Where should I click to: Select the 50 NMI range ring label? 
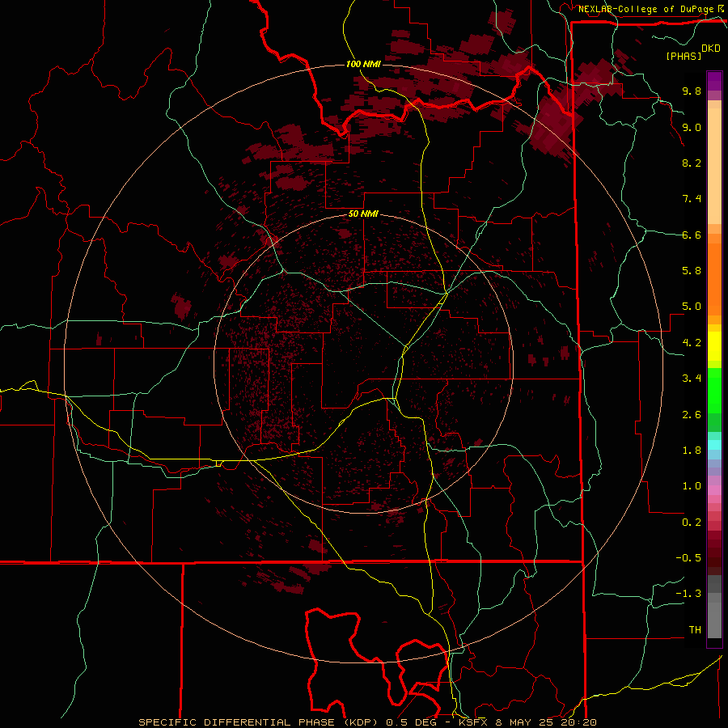tap(363, 214)
